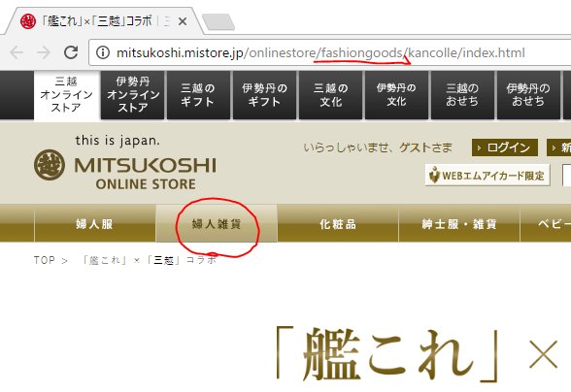Reload the page with refresh icon
This screenshot has height=392, width=571.
tap(71, 52)
